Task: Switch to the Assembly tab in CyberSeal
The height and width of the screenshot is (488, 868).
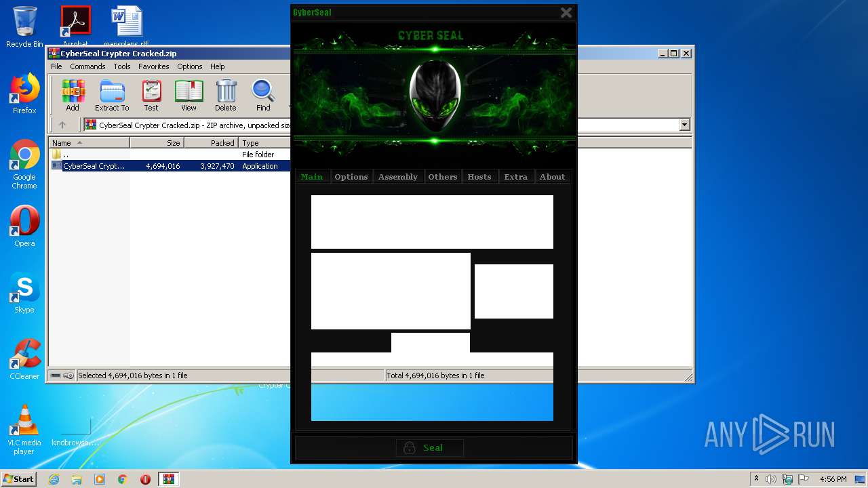Action: (x=398, y=177)
